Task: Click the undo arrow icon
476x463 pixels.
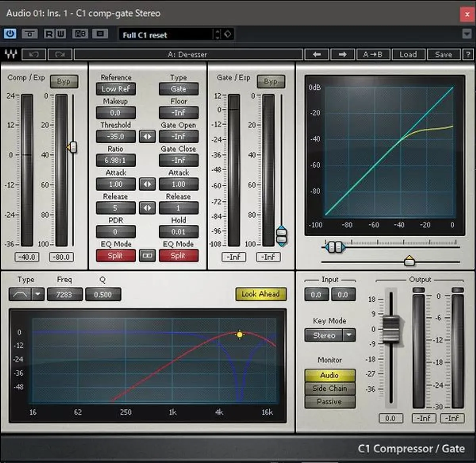Action: (x=34, y=54)
